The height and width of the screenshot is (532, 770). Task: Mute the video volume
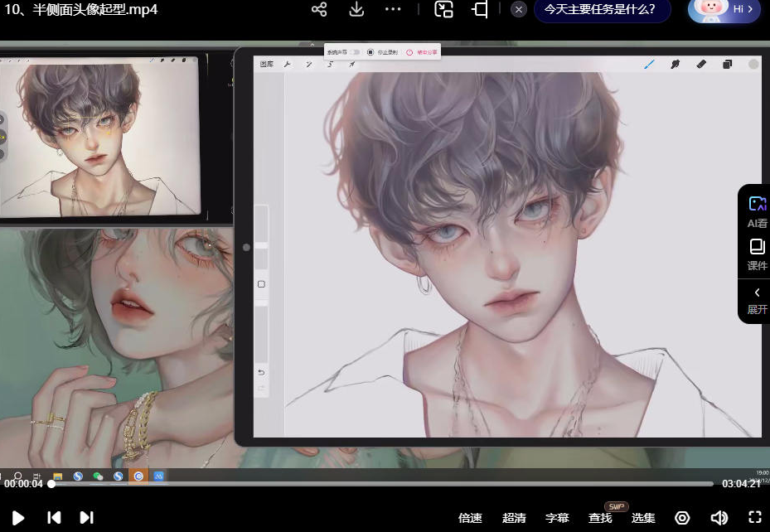point(719,517)
